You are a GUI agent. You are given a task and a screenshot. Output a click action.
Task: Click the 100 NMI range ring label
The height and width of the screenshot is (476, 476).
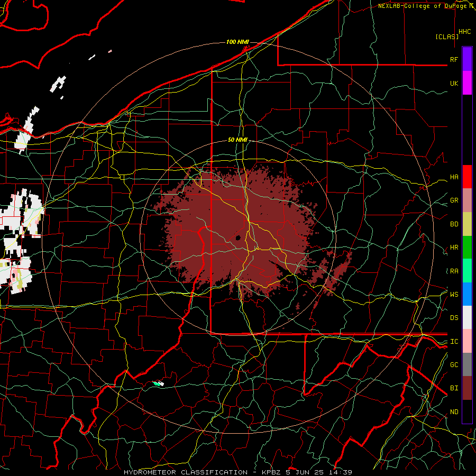(237, 42)
